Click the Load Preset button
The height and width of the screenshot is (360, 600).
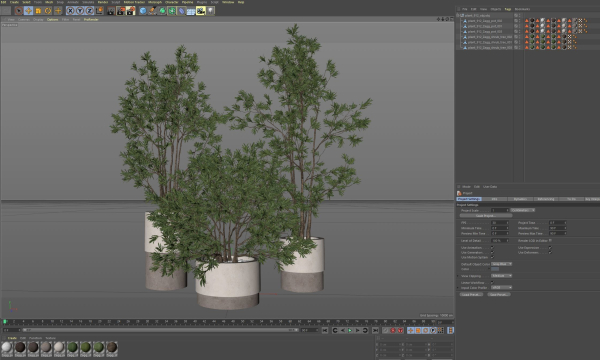click(471, 295)
